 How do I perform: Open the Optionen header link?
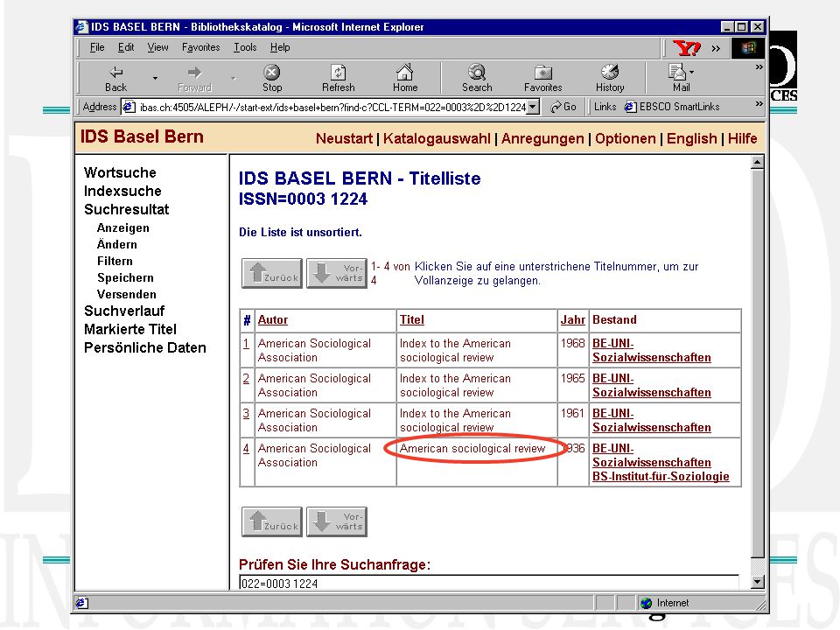pyautogui.click(x=625, y=139)
